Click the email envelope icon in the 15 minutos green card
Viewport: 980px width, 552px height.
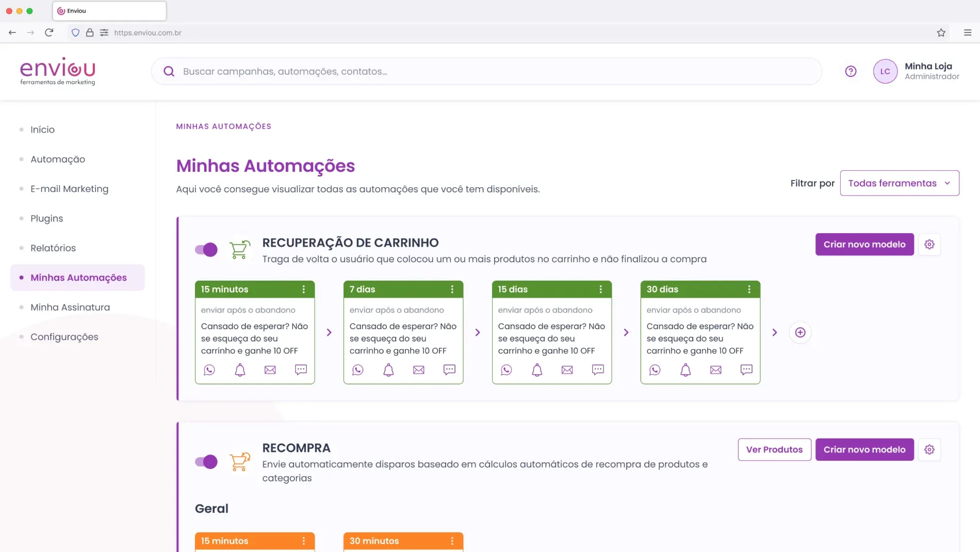coord(270,370)
